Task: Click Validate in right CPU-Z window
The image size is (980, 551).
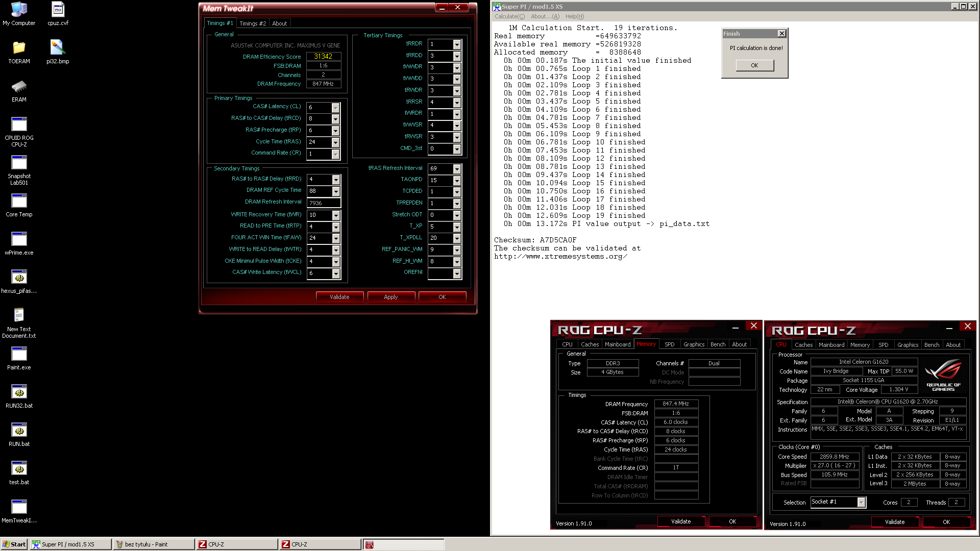Action: click(x=895, y=522)
